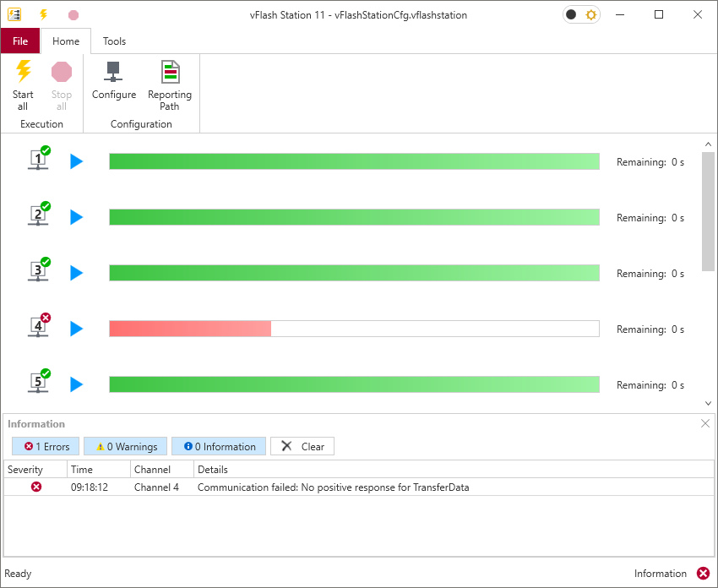Close the Information panel
The height and width of the screenshot is (588, 718).
[705, 423]
